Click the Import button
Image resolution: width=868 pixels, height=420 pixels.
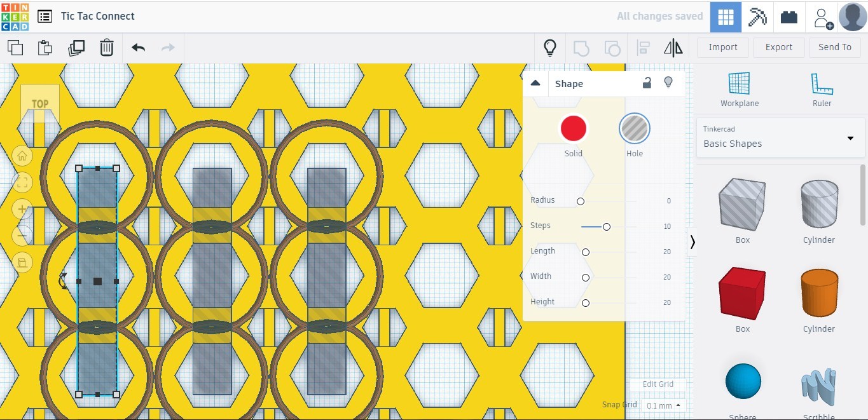click(x=723, y=47)
